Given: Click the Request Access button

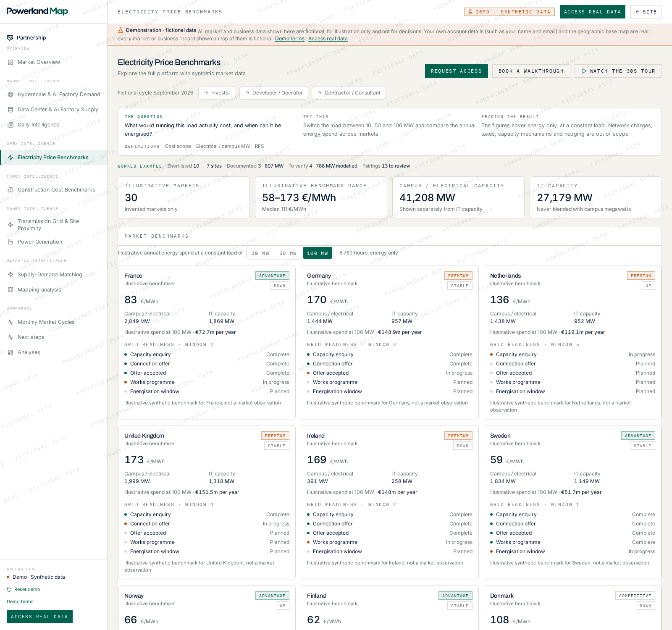Looking at the screenshot, I should pyautogui.click(x=457, y=71).
